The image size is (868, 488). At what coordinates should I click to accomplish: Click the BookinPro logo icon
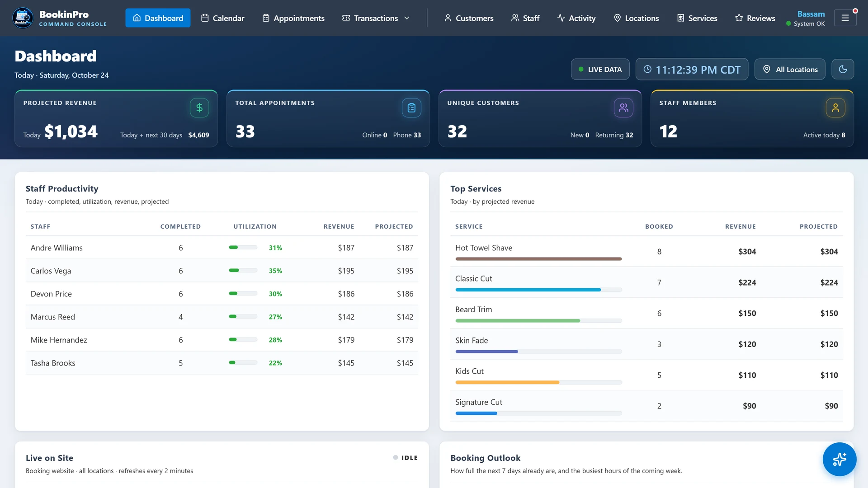point(23,18)
